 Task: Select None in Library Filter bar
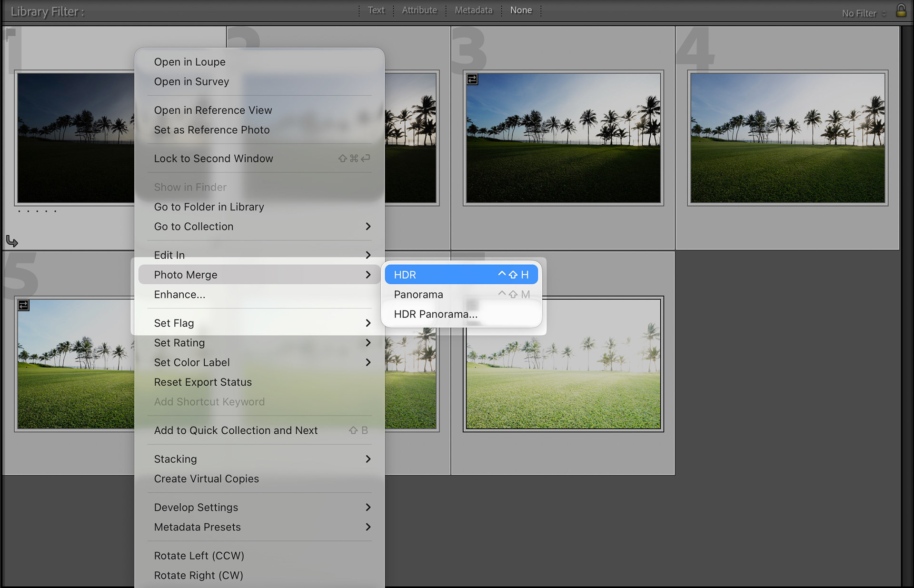[521, 10]
